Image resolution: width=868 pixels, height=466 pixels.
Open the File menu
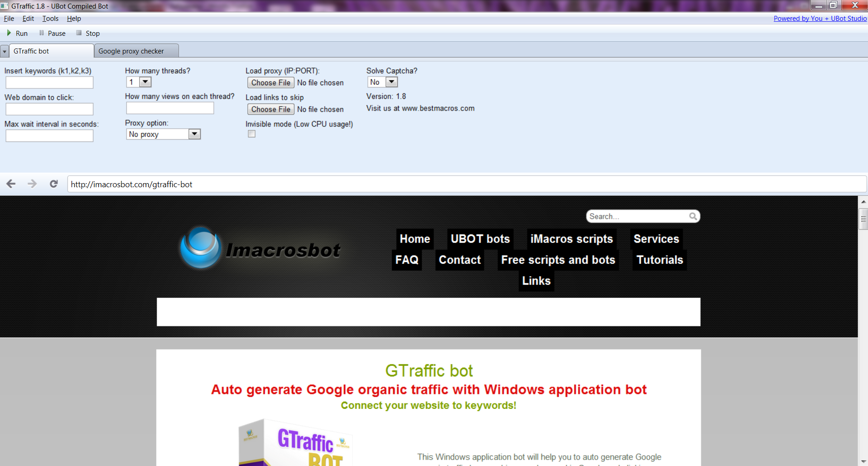pyautogui.click(x=9, y=19)
